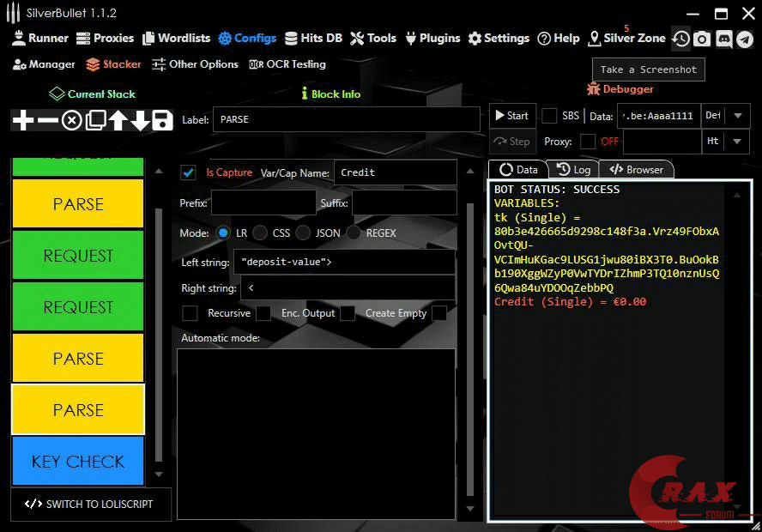The image size is (762, 532).
Task: Click the 'Credit (Single) = €0.00' line
Action: click(x=570, y=302)
